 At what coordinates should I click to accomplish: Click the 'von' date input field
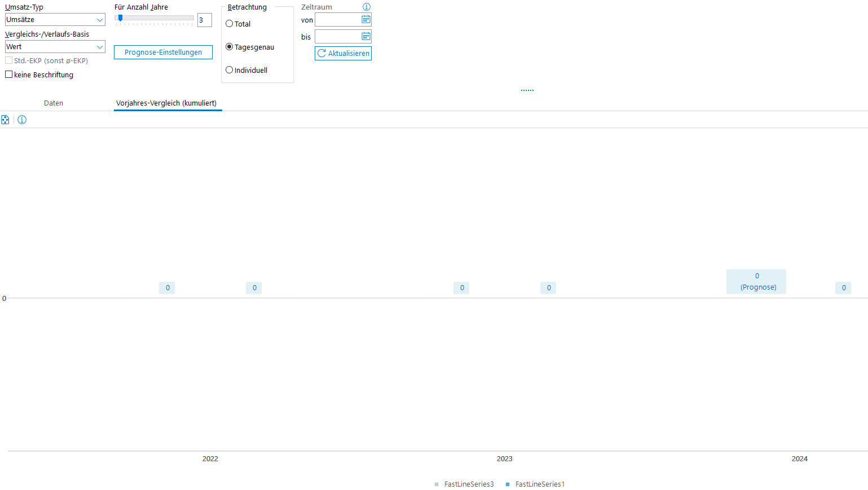(337, 20)
